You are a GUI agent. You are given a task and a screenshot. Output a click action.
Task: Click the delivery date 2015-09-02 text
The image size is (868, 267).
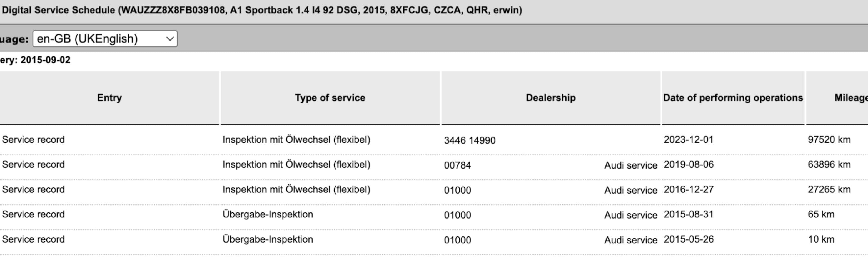tap(45, 60)
